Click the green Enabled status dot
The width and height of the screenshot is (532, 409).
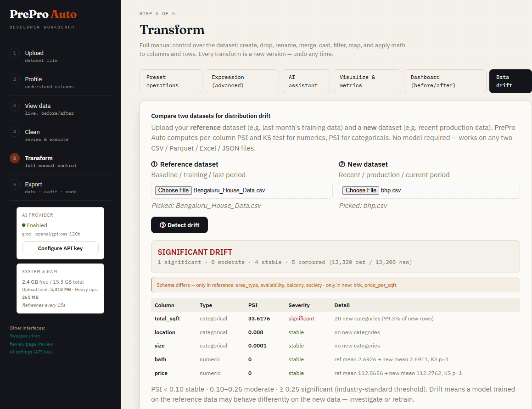tap(24, 225)
